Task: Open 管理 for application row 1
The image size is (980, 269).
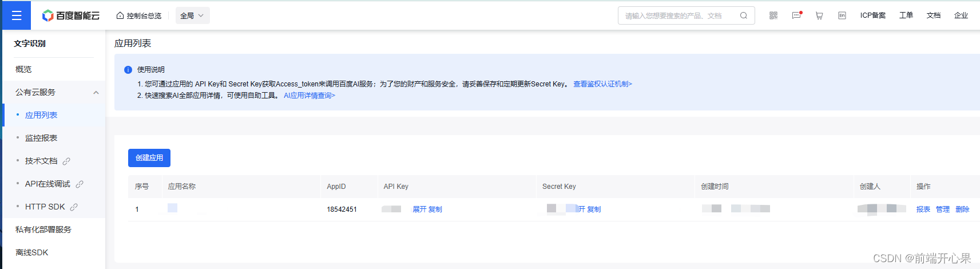Action: coord(943,209)
